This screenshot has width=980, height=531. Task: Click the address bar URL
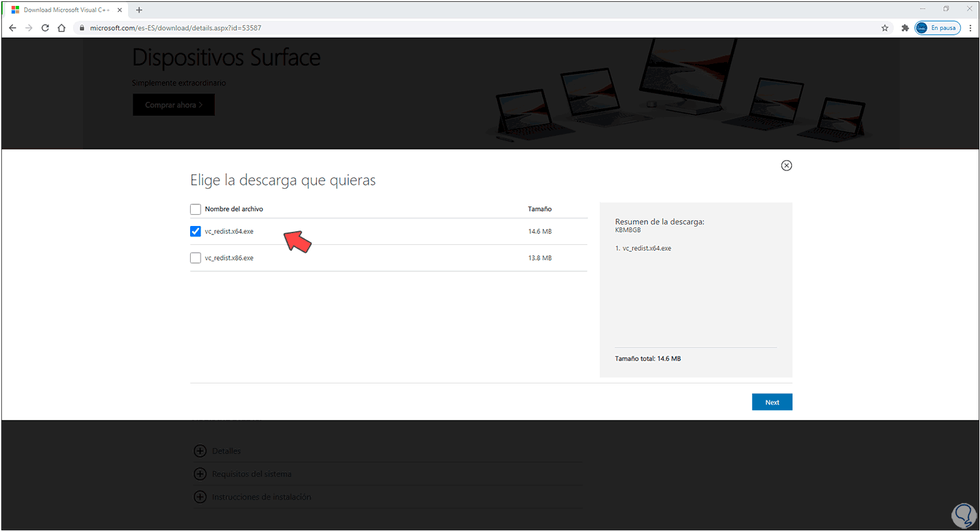pyautogui.click(x=176, y=28)
